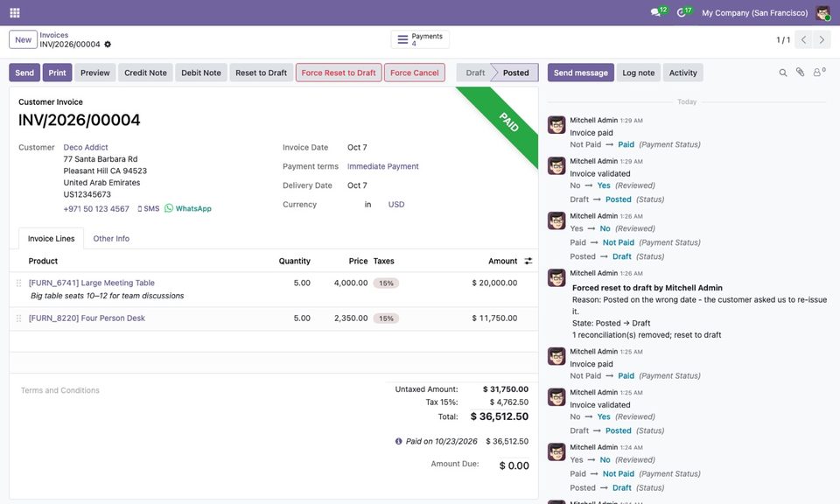This screenshot has height=504, width=840.
Task: Open the Log note composer
Action: (x=638, y=73)
